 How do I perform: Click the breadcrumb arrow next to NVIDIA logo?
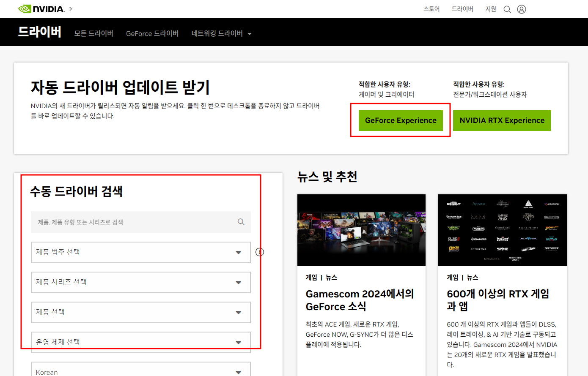point(70,8)
